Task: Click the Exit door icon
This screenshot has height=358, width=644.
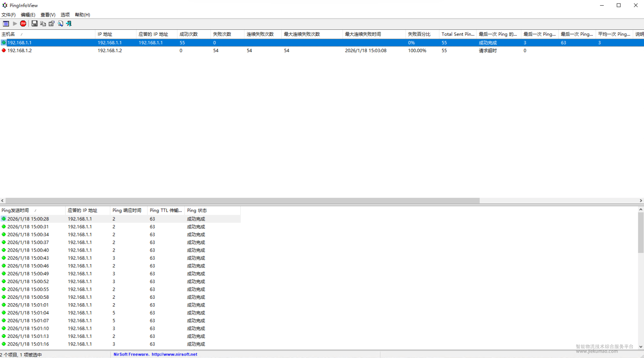Action: [x=69, y=24]
